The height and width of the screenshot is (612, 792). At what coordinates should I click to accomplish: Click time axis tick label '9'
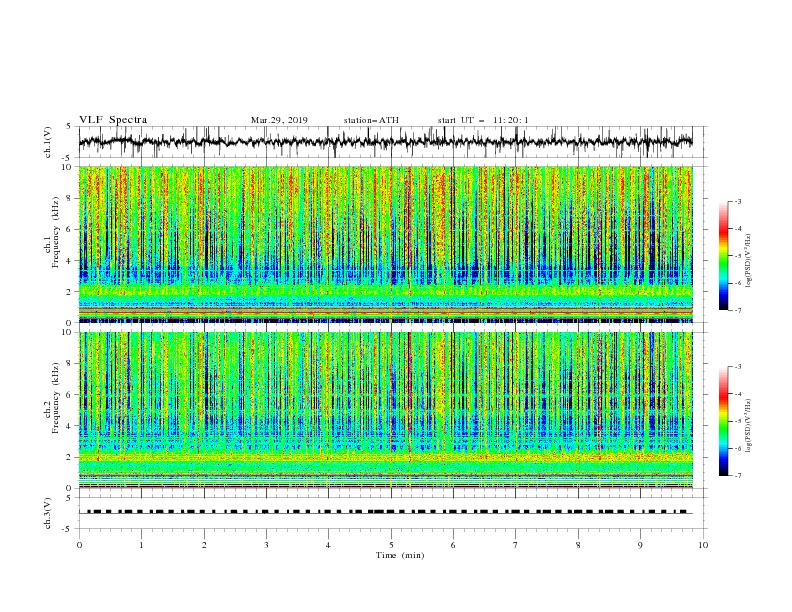[x=640, y=545]
